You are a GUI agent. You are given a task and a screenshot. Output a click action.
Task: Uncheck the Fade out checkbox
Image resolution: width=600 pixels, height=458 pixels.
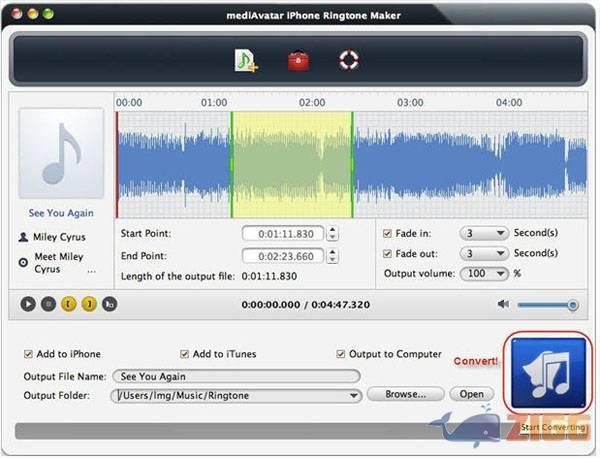[387, 254]
